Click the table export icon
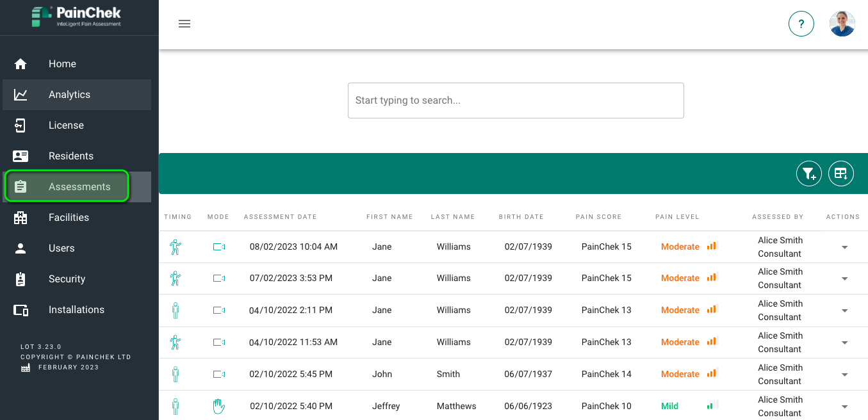This screenshot has height=420, width=868. click(841, 174)
